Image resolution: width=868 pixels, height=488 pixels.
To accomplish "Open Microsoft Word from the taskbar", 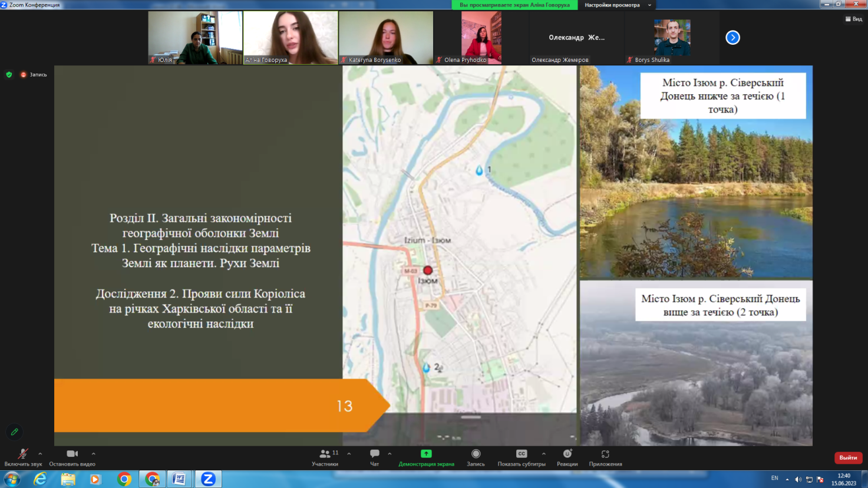I will 179,479.
